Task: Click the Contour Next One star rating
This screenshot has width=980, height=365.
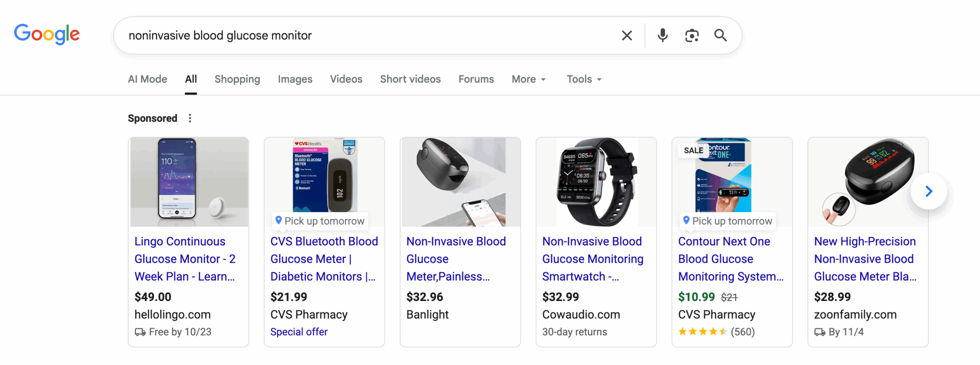Action: [x=702, y=332]
